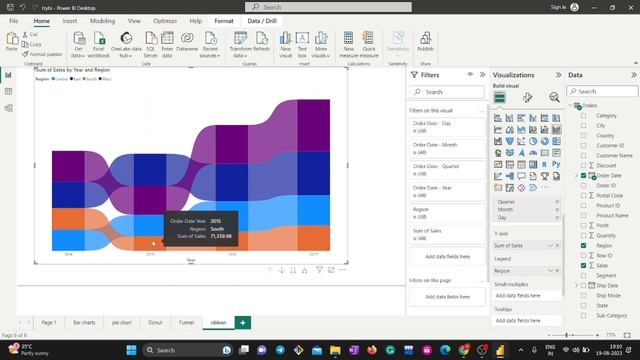Toggle the Category field checkbox
The image size is (640, 360).
click(584, 116)
